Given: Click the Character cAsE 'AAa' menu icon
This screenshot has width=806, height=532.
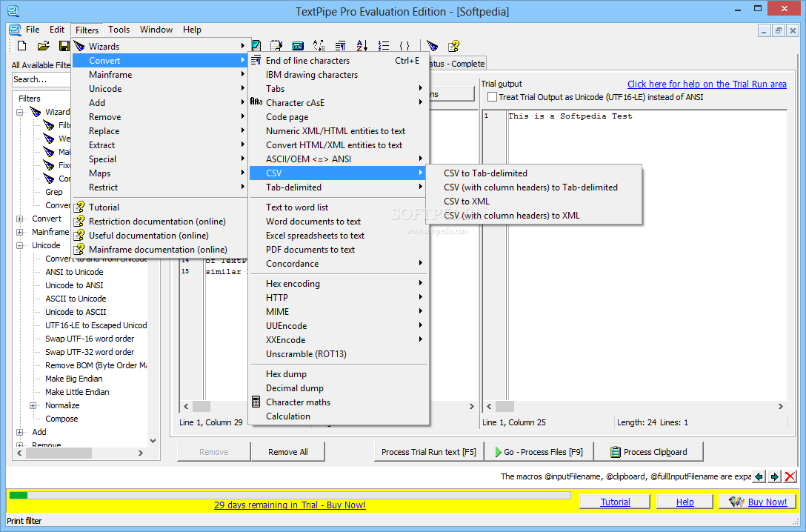Looking at the screenshot, I should pos(256,102).
